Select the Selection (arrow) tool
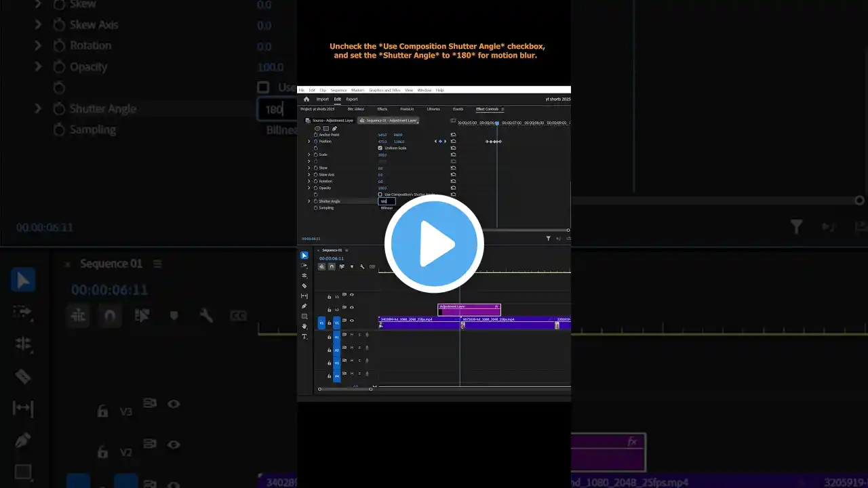 [x=304, y=256]
